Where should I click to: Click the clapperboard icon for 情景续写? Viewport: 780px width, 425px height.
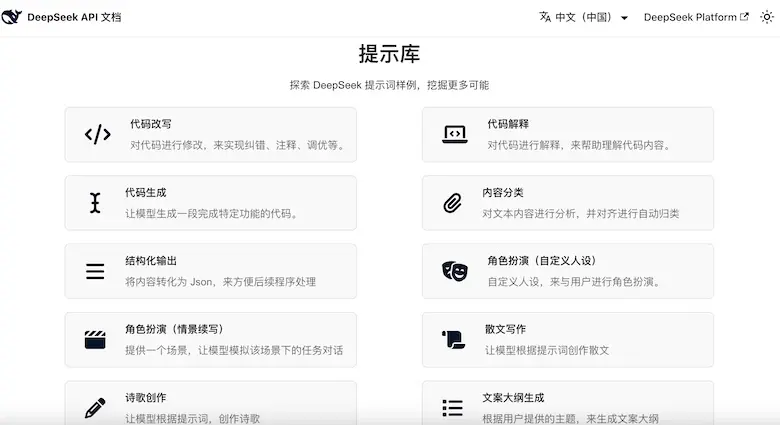pyautogui.click(x=95, y=340)
